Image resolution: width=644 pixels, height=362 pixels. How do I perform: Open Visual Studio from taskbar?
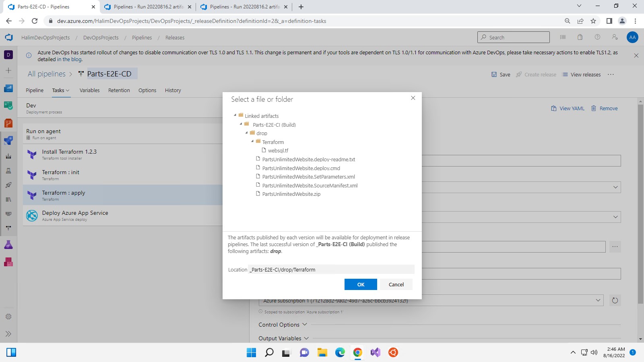[375, 353]
